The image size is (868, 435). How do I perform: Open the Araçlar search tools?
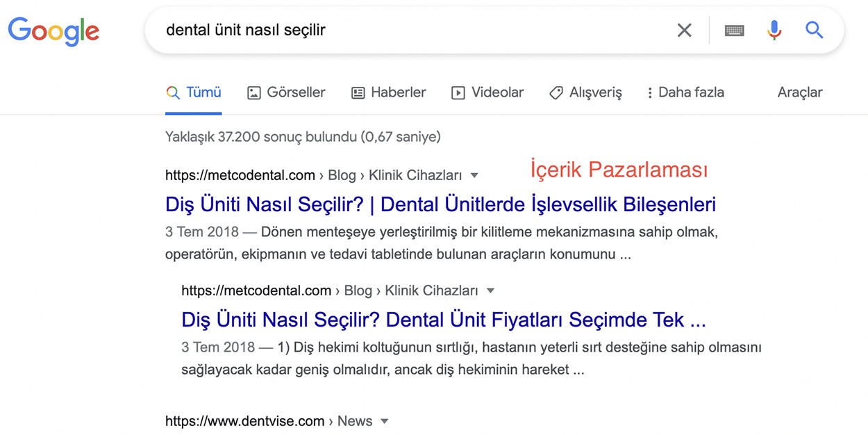tap(800, 92)
